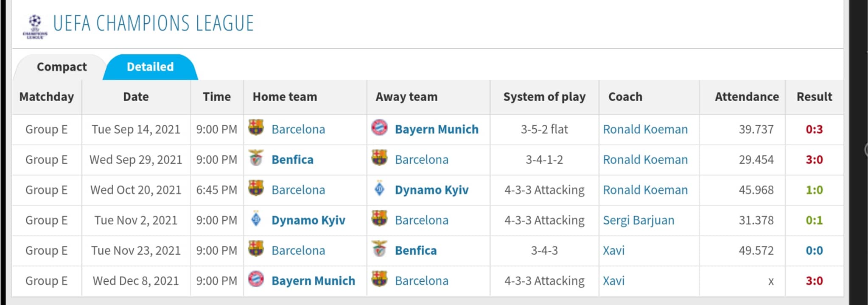Click Dynamo Kyiv crest in the Oct 20 row
The width and height of the screenshot is (868, 305).
click(379, 189)
